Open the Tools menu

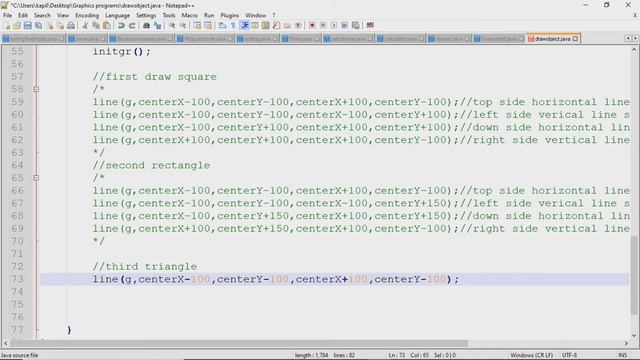tap(169, 16)
